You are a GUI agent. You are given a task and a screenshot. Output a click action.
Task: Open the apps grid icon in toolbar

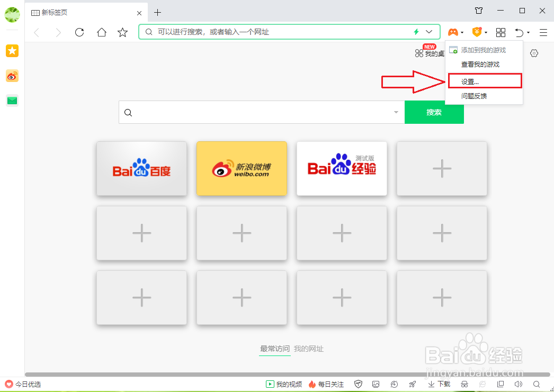(x=501, y=32)
